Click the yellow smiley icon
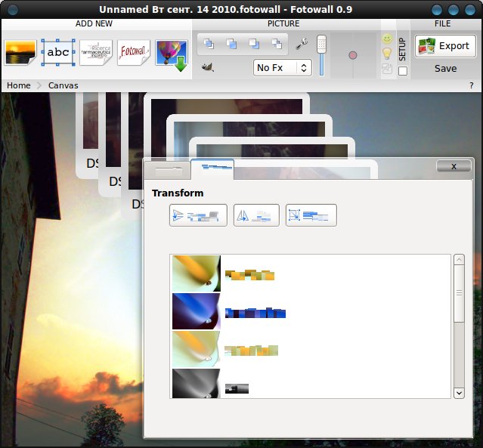 pos(387,39)
